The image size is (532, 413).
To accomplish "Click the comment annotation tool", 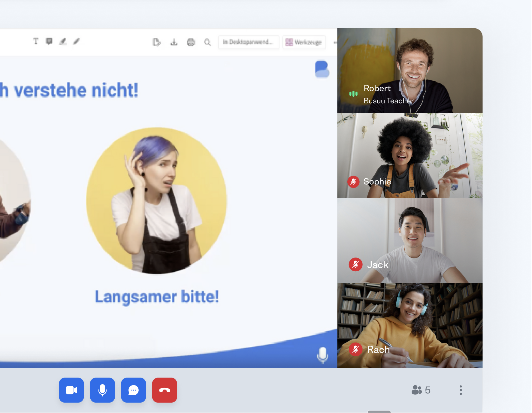I will coord(49,41).
